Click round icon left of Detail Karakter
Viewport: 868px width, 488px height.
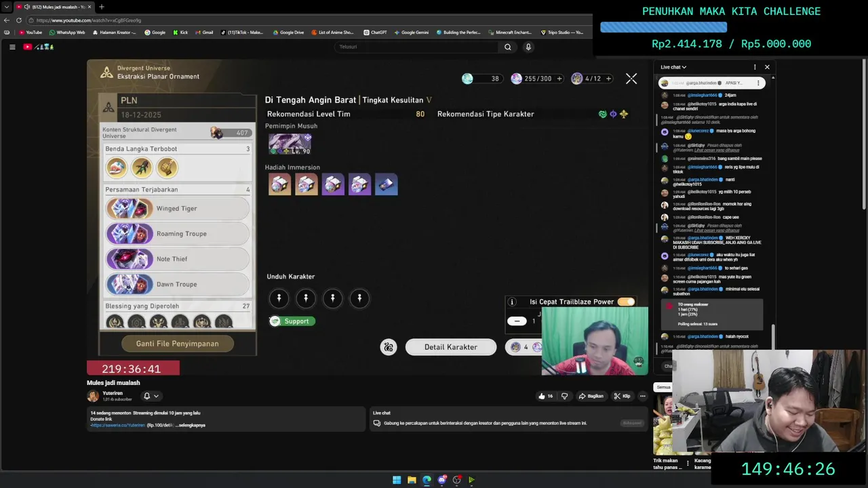389,347
